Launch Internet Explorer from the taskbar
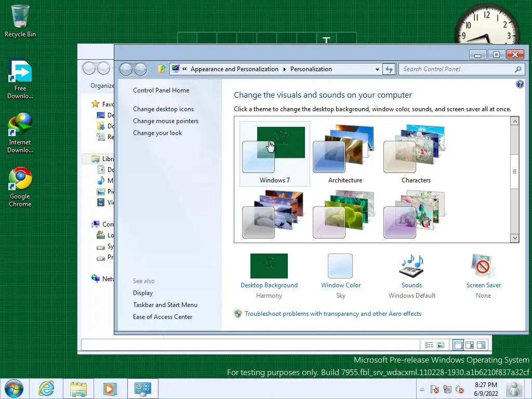Viewport: 532px width, 399px height. click(46, 389)
